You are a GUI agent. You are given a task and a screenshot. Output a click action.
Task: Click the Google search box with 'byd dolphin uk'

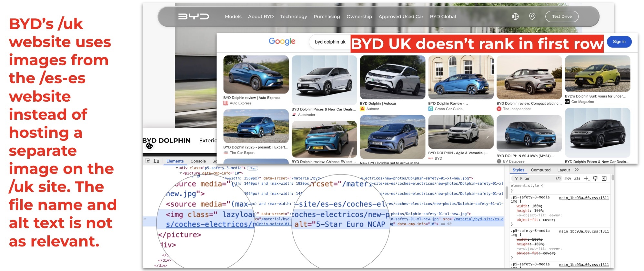click(x=330, y=42)
